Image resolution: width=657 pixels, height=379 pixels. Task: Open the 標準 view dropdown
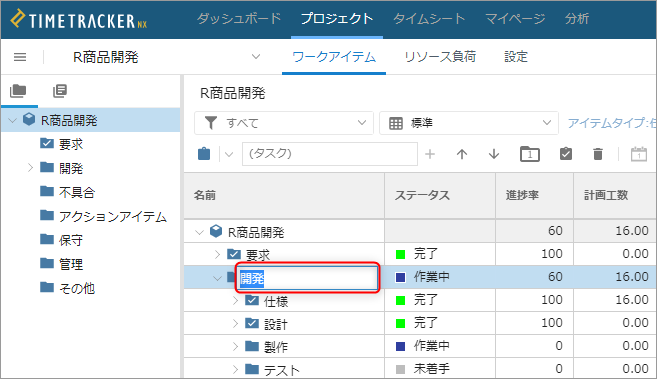click(468, 123)
